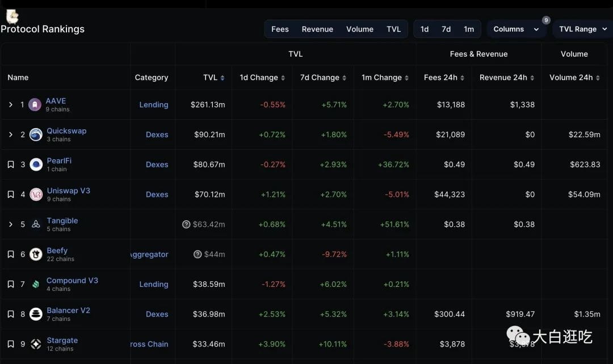Click the Category column header

tap(152, 78)
